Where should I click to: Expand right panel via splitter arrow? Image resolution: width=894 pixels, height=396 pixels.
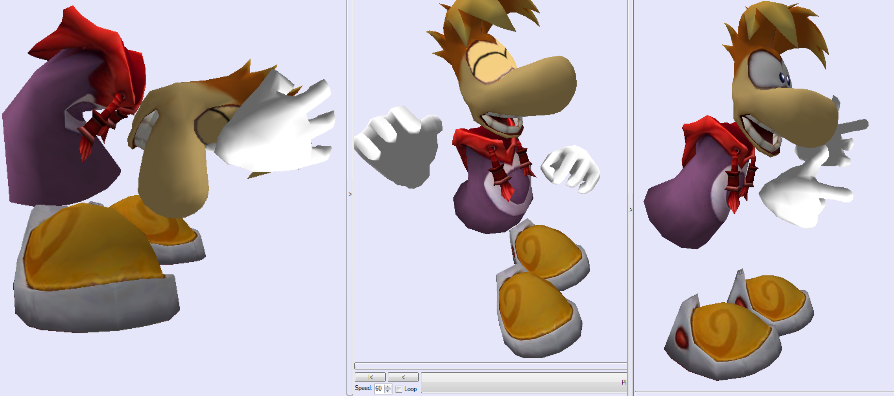pyautogui.click(x=631, y=209)
